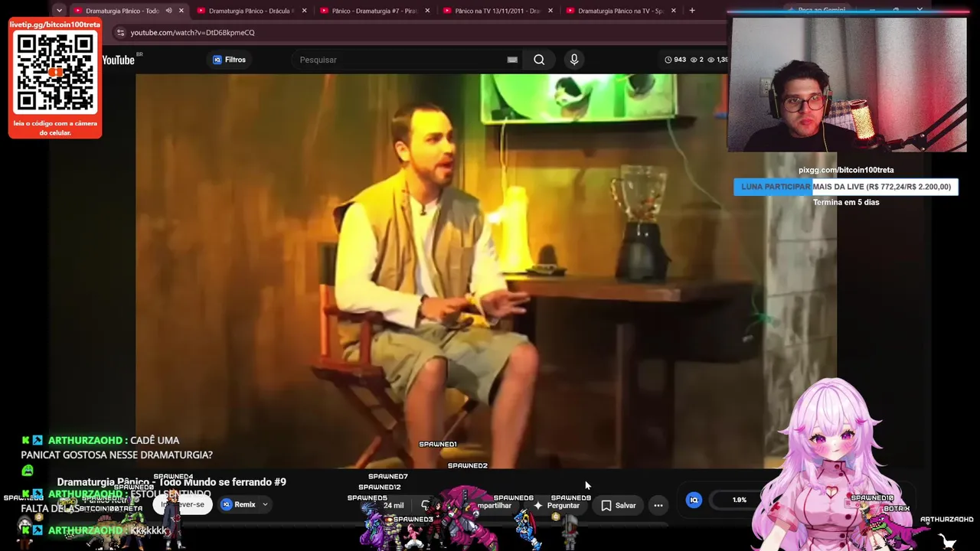
Task: Close the 'Pânico - Dramaturgia #7' tab
Action: [x=427, y=11]
